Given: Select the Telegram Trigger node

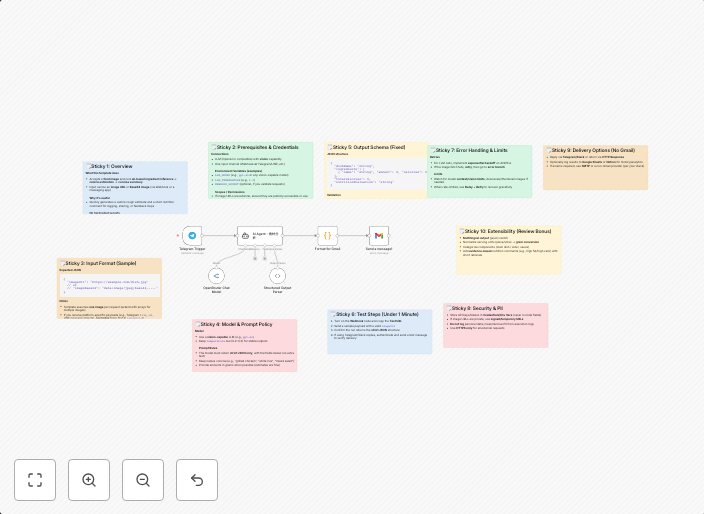Looking at the screenshot, I should pyautogui.click(x=192, y=236).
